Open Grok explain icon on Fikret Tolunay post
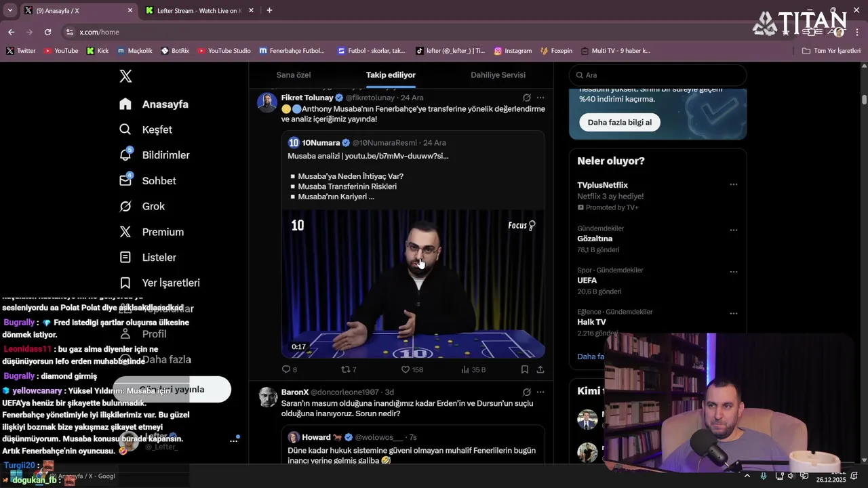868x488 pixels. [527, 98]
